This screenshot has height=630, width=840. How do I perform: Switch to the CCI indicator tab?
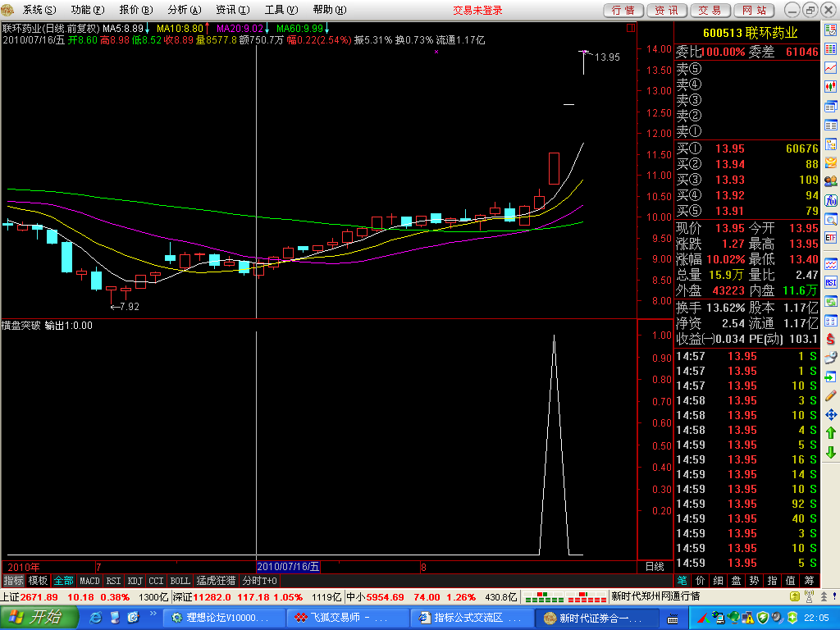(156, 581)
